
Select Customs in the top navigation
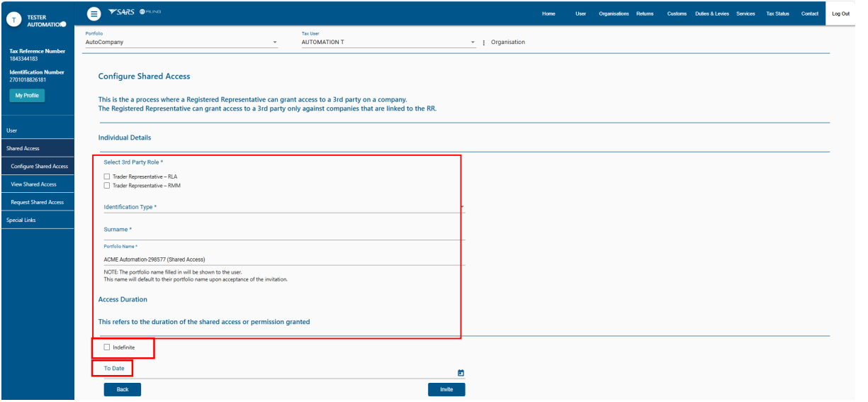[677, 13]
